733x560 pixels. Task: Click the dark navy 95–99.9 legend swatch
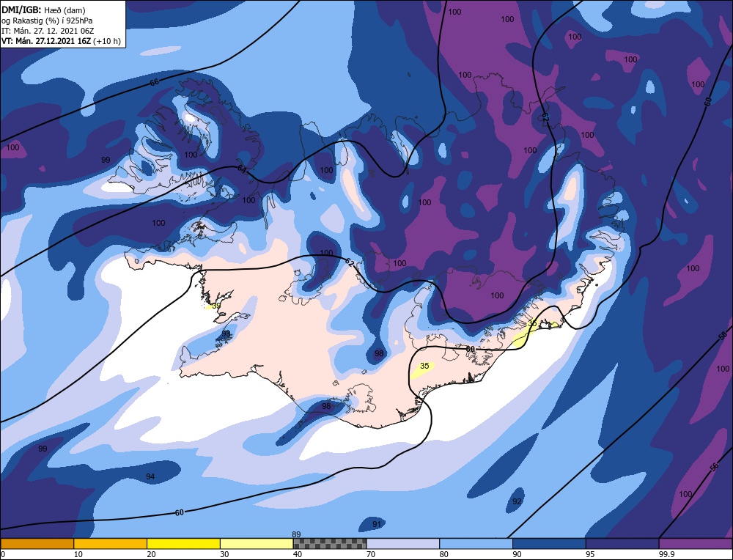point(622,543)
